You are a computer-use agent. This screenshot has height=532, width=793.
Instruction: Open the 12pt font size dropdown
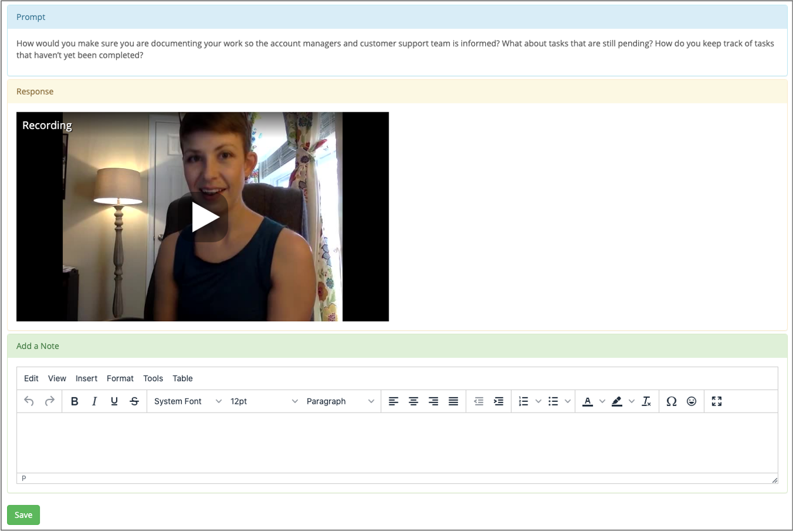click(264, 401)
